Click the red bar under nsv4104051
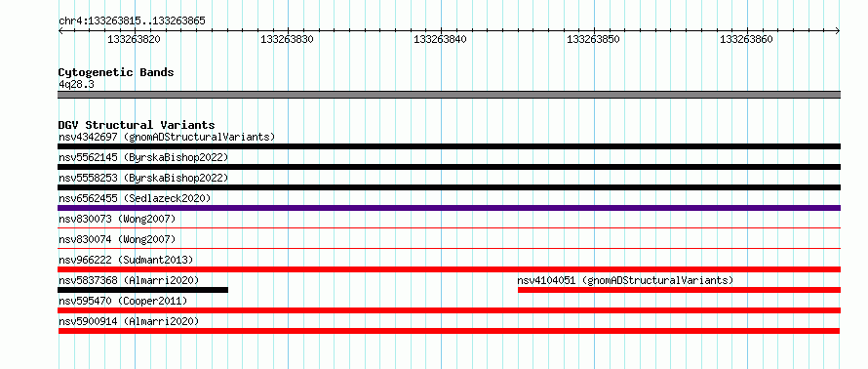Image resolution: width=868 pixels, height=369 pixels. (x=679, y=290)
